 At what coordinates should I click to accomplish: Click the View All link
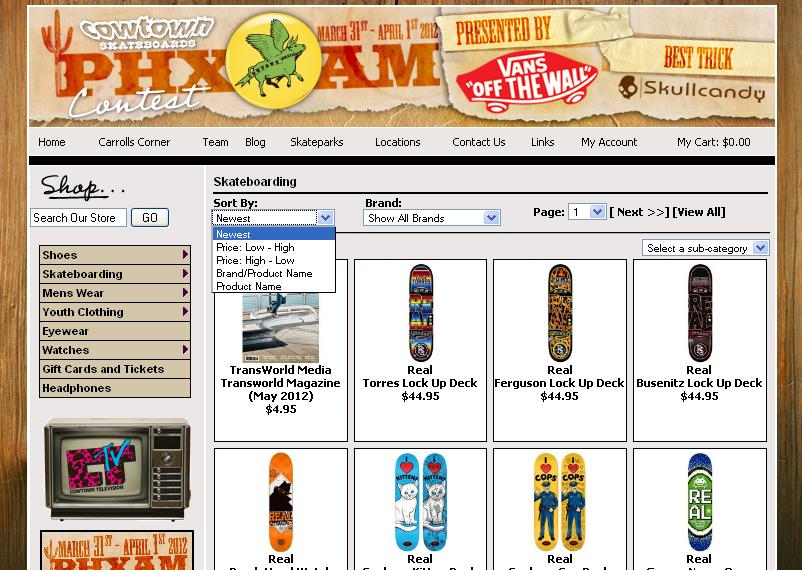699,212
